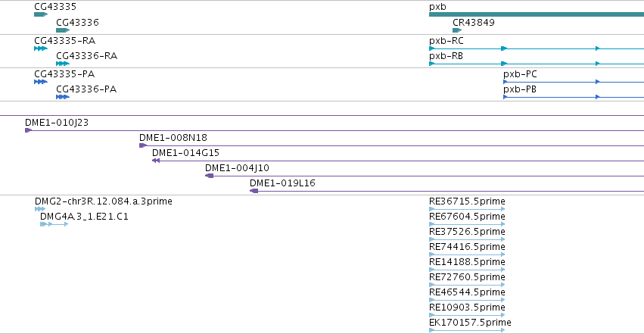Click the DME1-010J23 clone label
The image size is (644, 334).
coord(57,123)
